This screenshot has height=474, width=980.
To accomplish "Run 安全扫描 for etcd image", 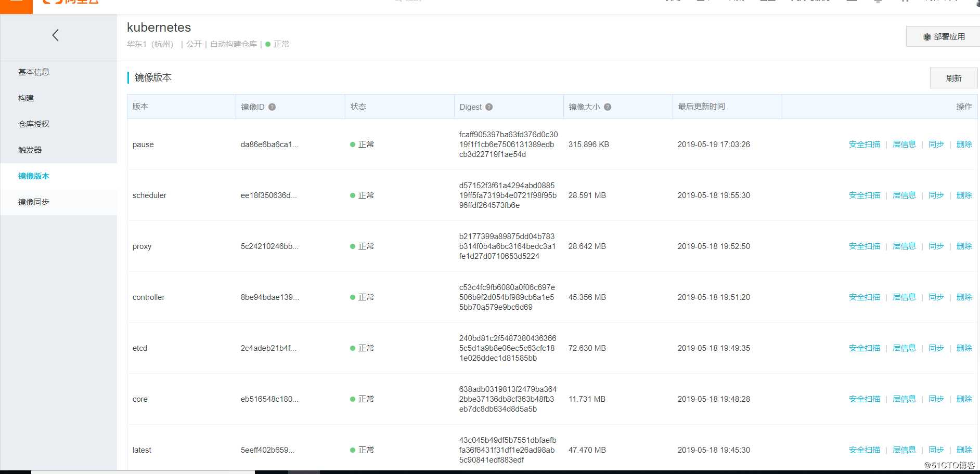I will (865, 348).
